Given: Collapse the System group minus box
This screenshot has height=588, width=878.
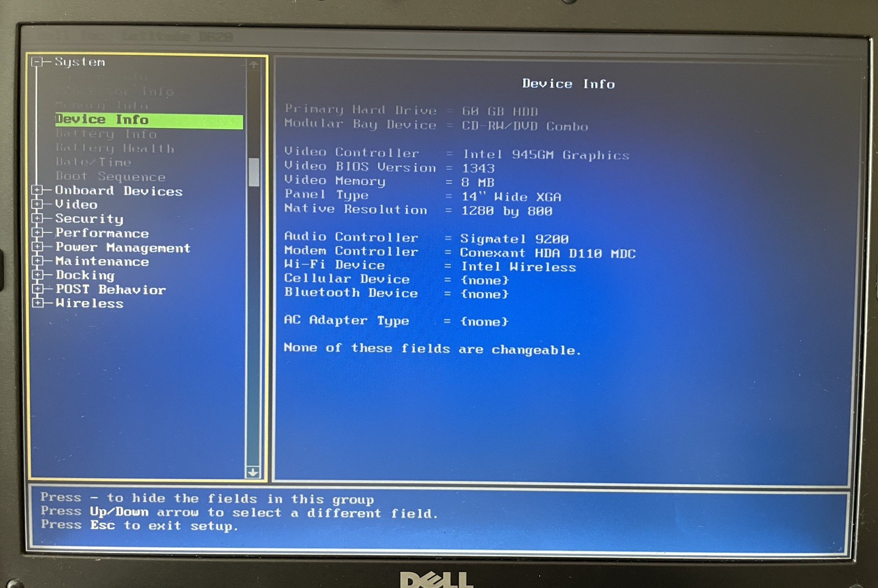Looking at the screenshot, I should (x=37, y=61).
